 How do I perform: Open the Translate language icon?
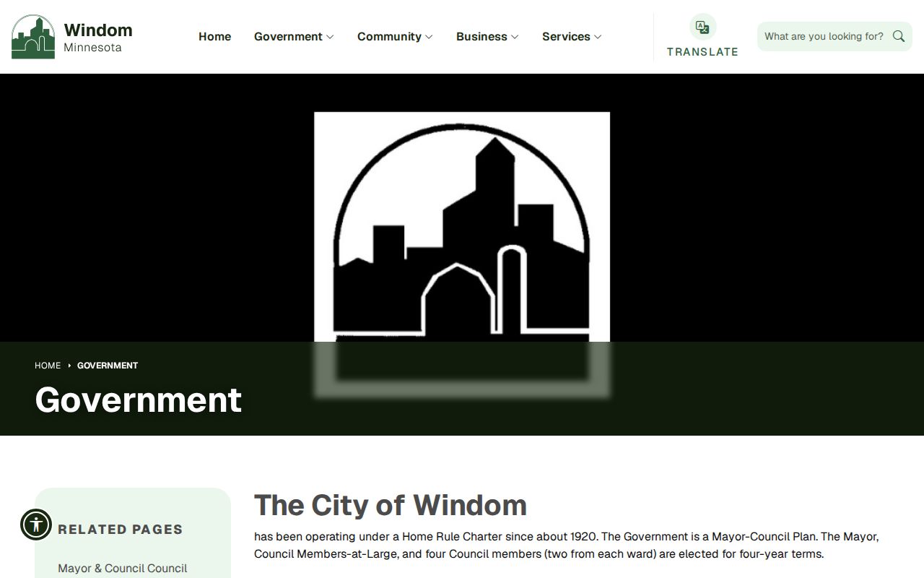(x=702, y=27)
